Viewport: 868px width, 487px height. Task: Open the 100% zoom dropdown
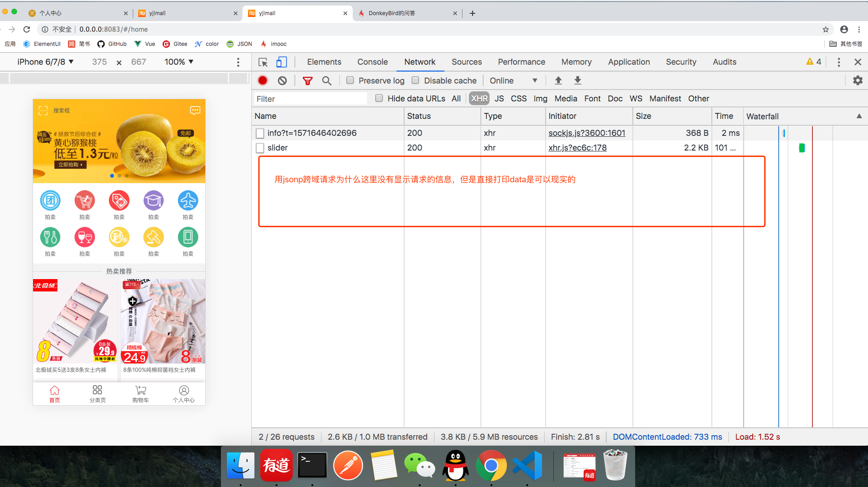(x=179, y=62)
